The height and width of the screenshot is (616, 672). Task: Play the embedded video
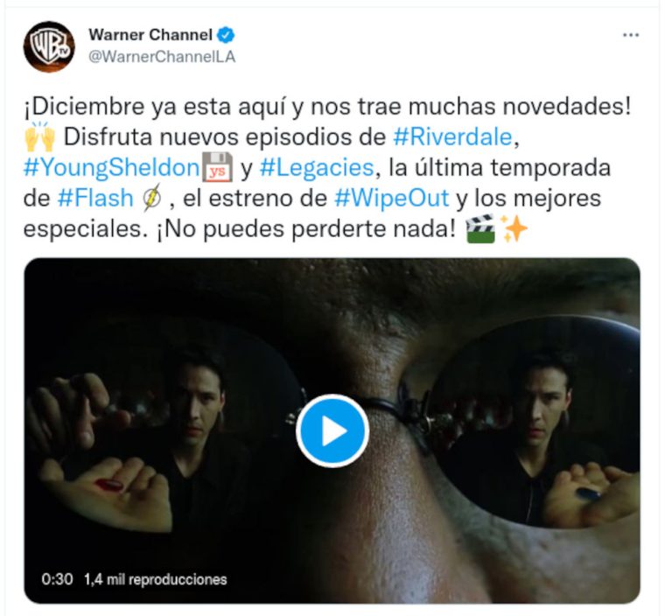pos(332,430)
